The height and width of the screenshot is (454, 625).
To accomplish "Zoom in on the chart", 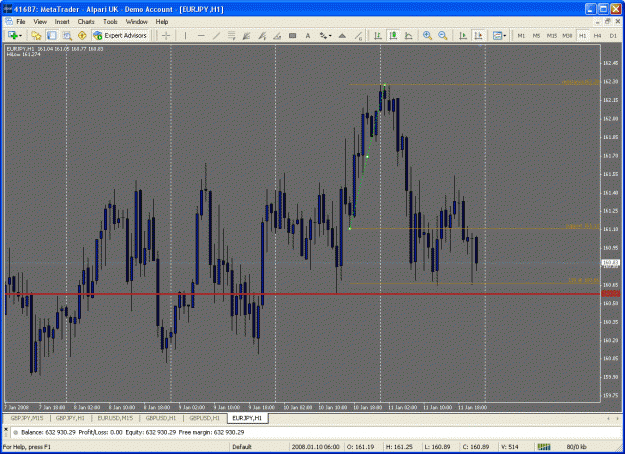I will (427, 35).
